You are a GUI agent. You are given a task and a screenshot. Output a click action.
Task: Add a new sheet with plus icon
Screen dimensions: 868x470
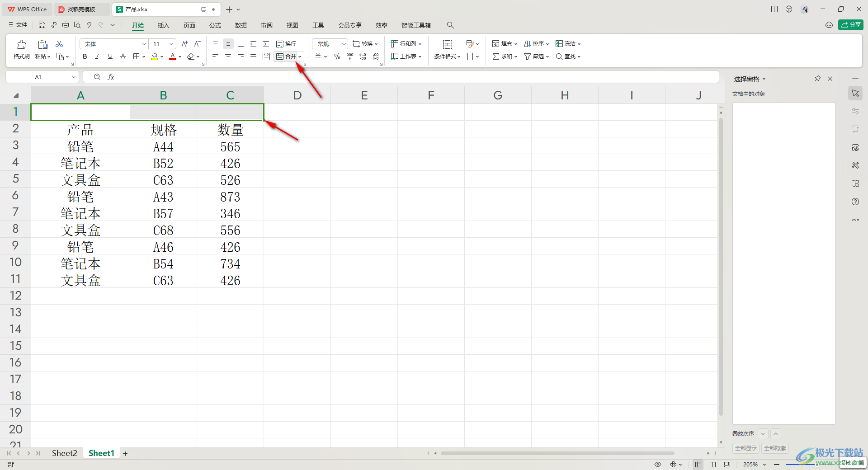pos(125,454)
